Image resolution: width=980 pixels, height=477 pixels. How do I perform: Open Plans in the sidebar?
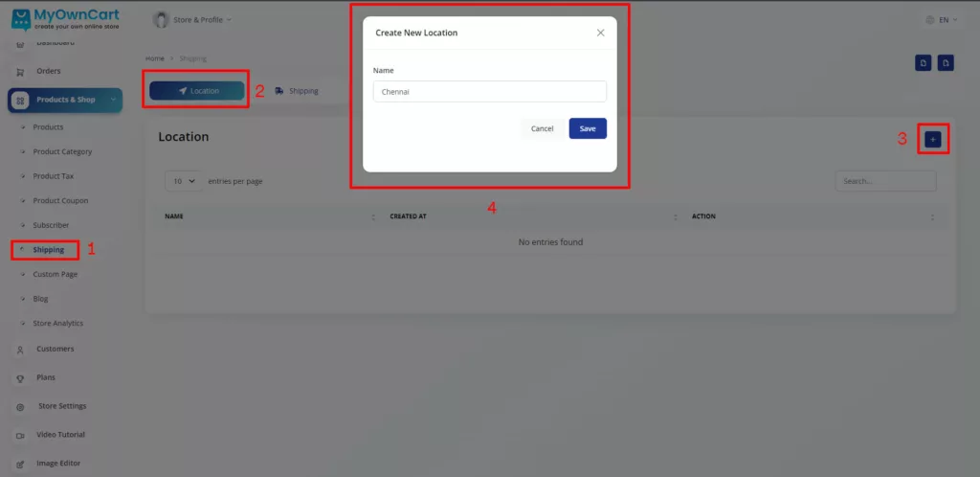click(46, 377)
